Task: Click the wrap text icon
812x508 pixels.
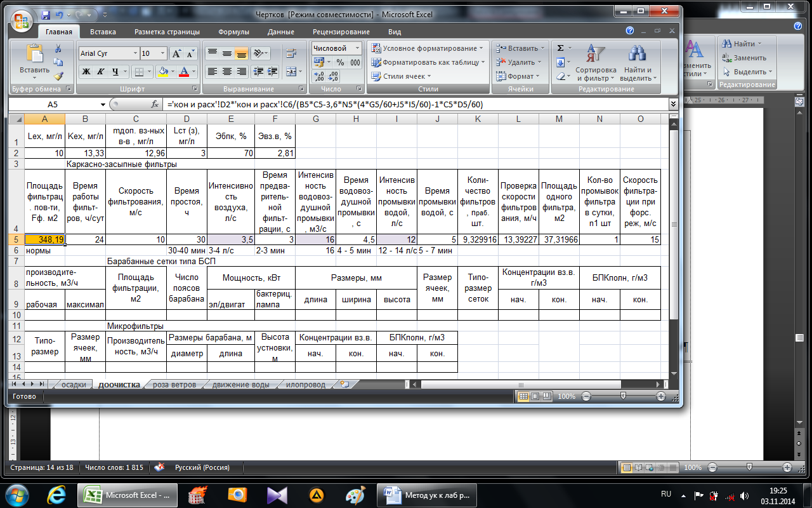Action: pos(291,53)
